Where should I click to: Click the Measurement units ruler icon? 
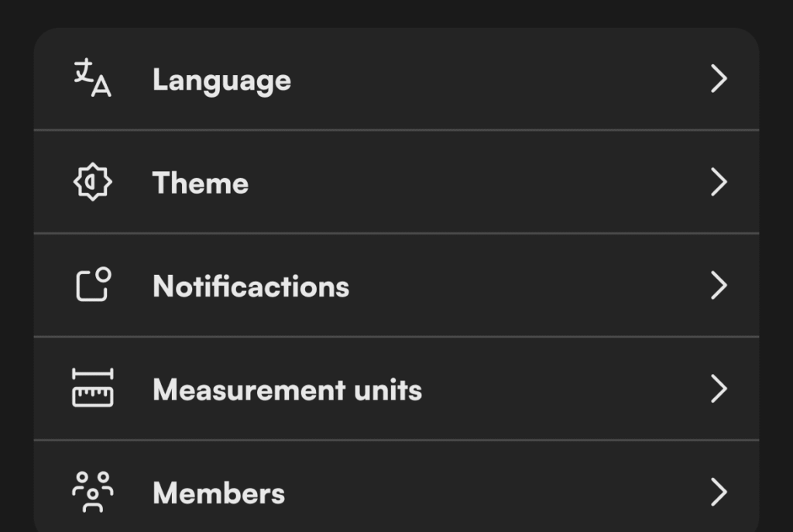pyautogui.click(x=92, y=388)
